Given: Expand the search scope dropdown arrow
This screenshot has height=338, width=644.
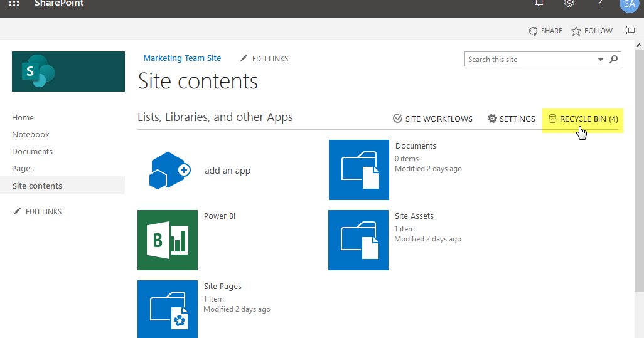Looking at the screenshot, I should (x=601, y=60).
